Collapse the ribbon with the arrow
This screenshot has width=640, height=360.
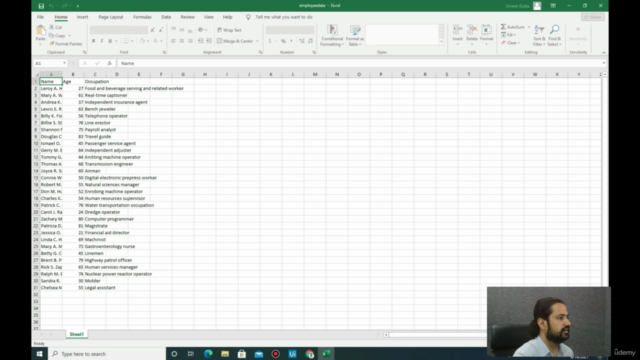coord(604,53)
